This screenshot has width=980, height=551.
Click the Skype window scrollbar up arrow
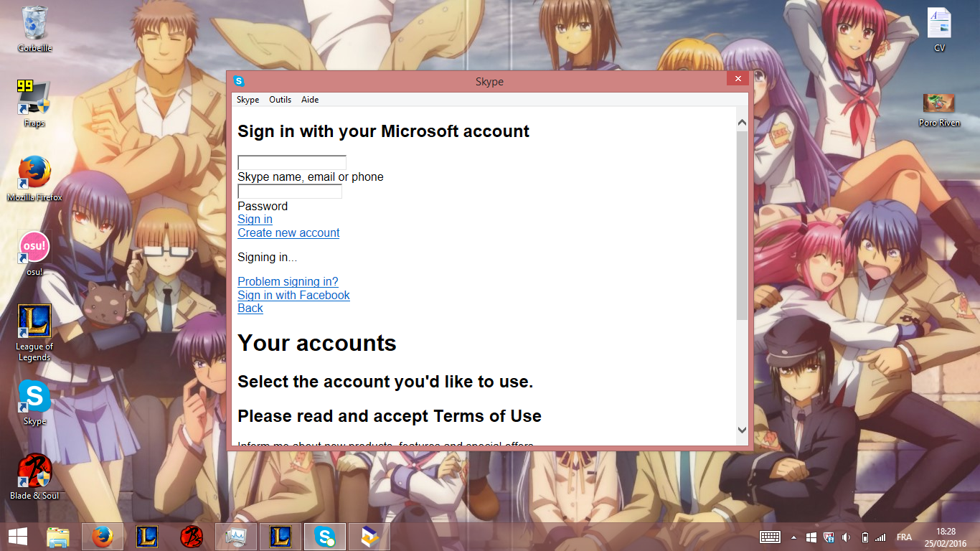[x=742, y=123]
